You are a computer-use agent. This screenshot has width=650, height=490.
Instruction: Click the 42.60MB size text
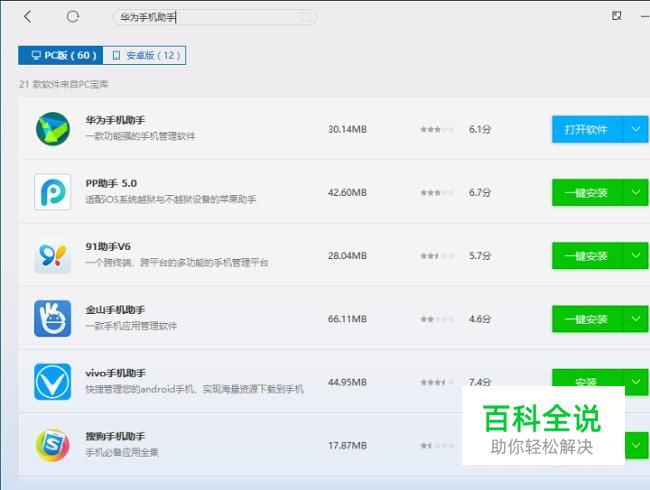[x=347, y=192]
